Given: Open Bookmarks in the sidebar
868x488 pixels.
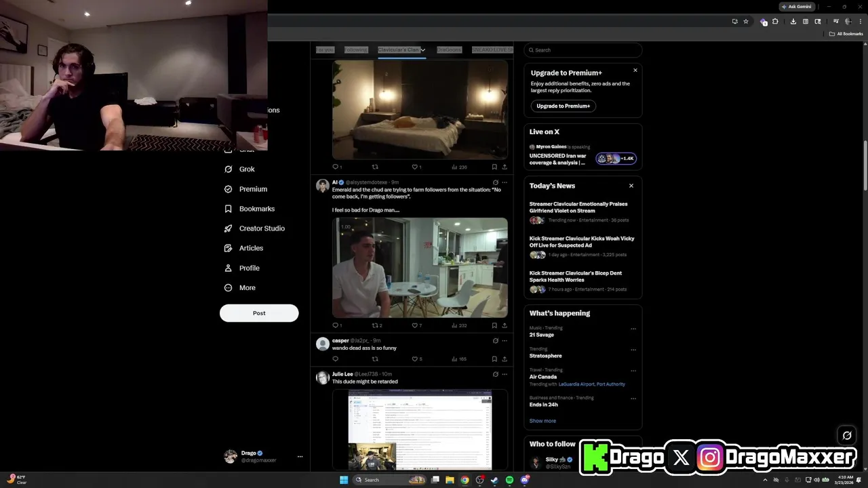Looking at the screenshot, I should (249, 209).
